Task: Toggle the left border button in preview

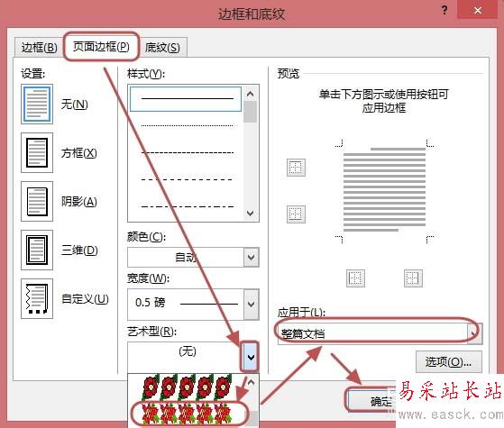Action: [355, 278]
